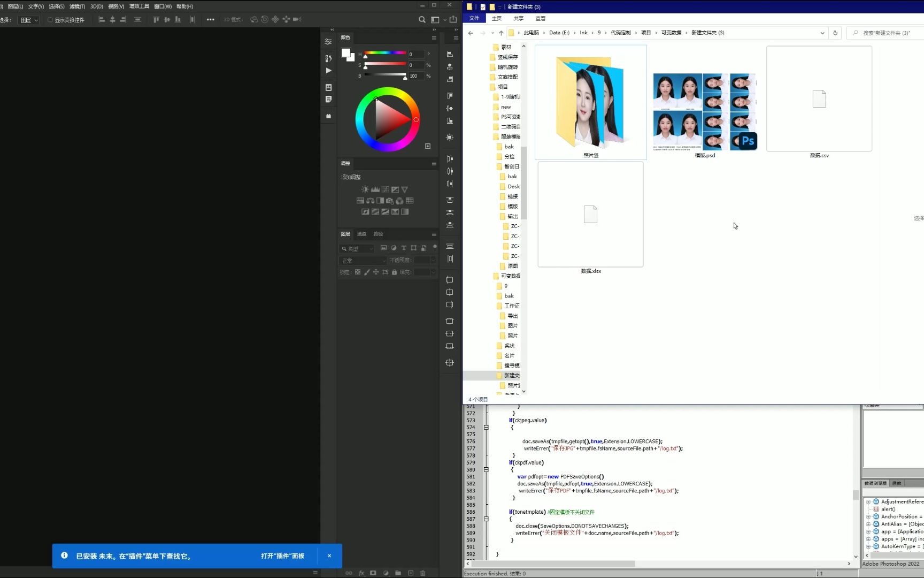Toggle the adjustment layer filter icon
This screenshot has height=578, width=924.
tap(394, 248)
